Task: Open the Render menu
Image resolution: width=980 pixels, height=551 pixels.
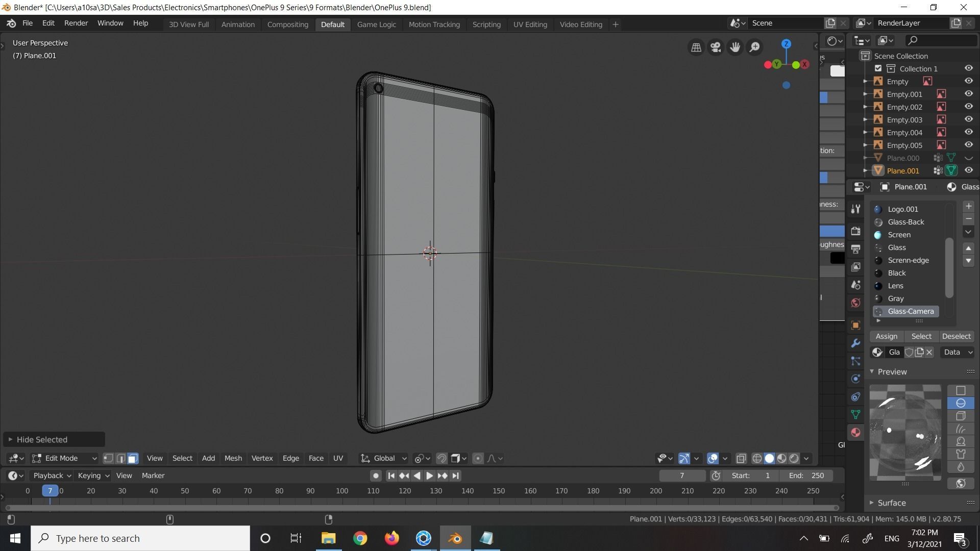Action: (76, 23)
